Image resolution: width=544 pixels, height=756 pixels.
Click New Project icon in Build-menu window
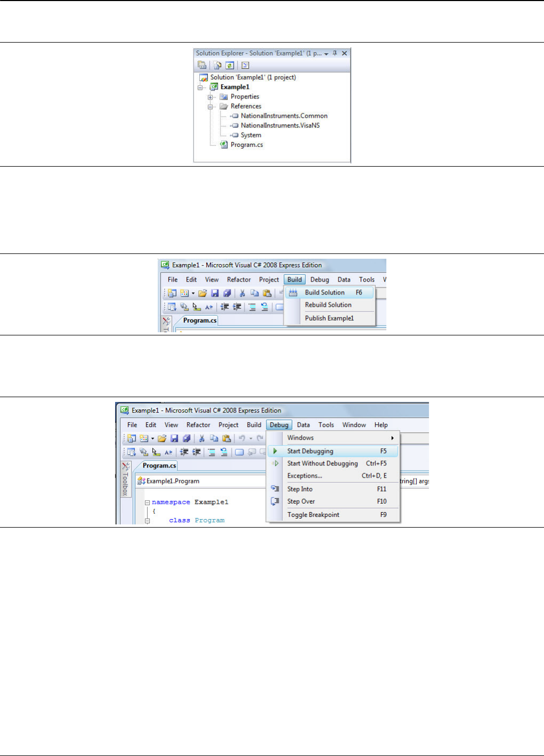click(x=172, y=293)
